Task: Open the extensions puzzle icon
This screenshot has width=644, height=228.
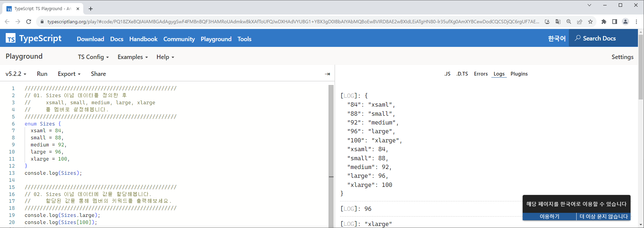Action: click(604, 22)
